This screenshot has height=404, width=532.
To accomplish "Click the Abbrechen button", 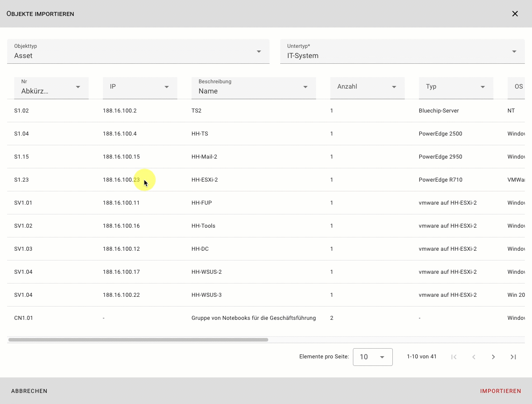I will coord(29,391).
